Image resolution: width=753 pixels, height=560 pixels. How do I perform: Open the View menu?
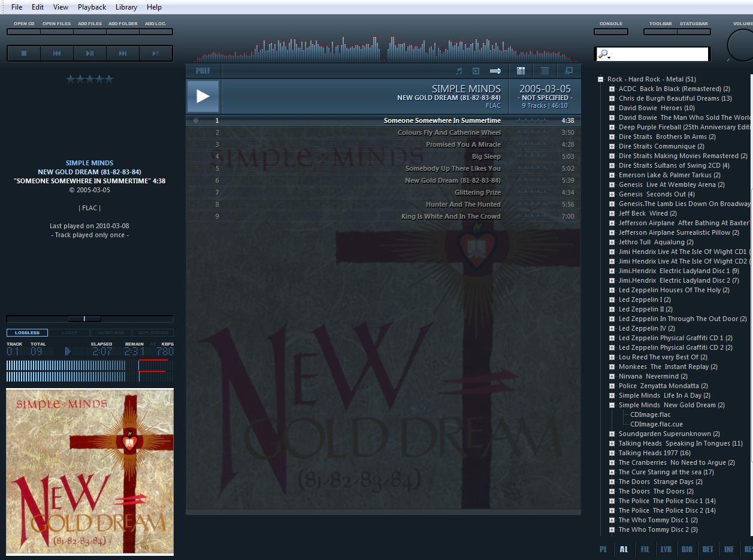point(61,7)
